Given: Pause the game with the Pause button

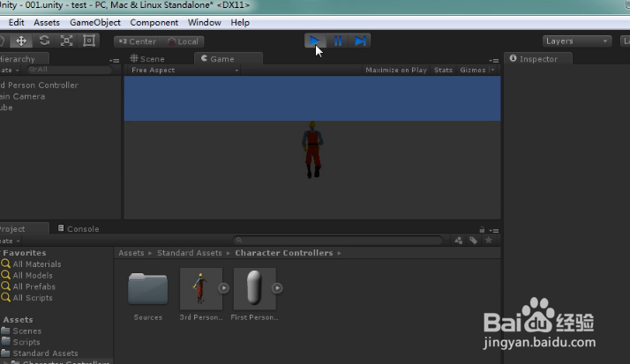Looking at the screenshot, I should pyautogui.click(x=338, y=41).
